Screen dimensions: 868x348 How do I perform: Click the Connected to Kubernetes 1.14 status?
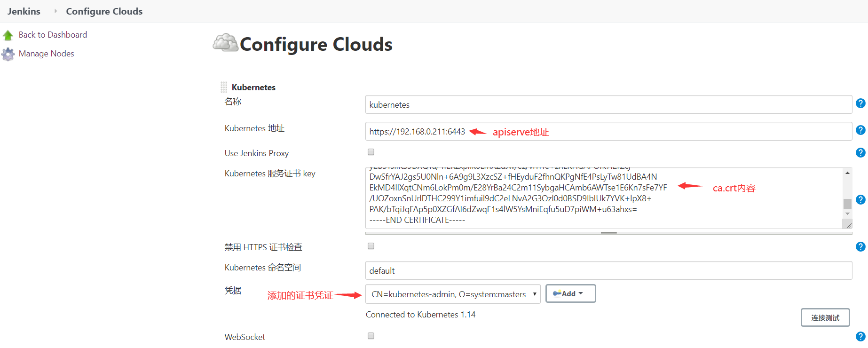pyautogui.click(x=420, y=315)
